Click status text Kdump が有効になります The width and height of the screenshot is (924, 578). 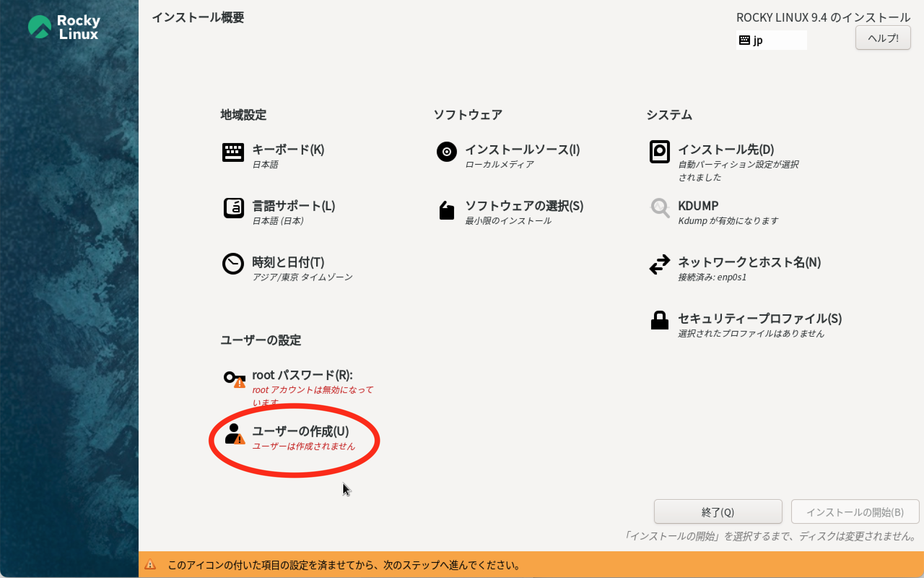click(x=728, y=221)
